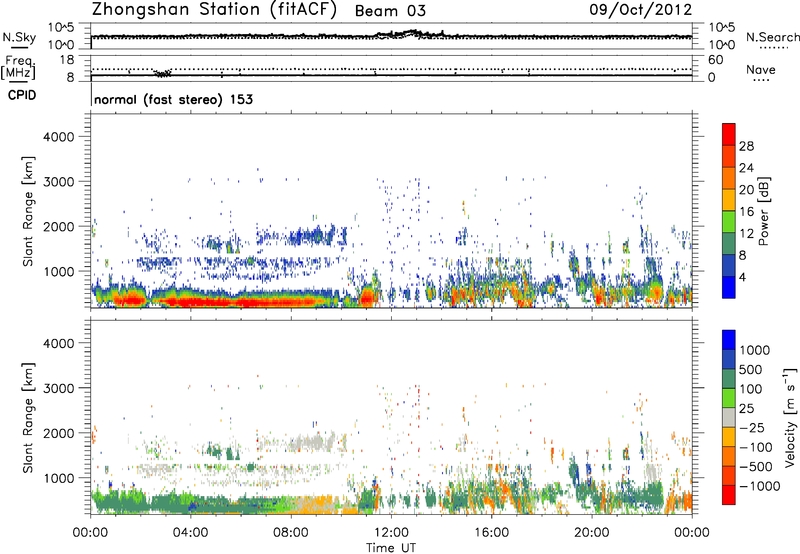Click the "60" tick on the Nave axis
Screen dimensions: 800x554
715,60
